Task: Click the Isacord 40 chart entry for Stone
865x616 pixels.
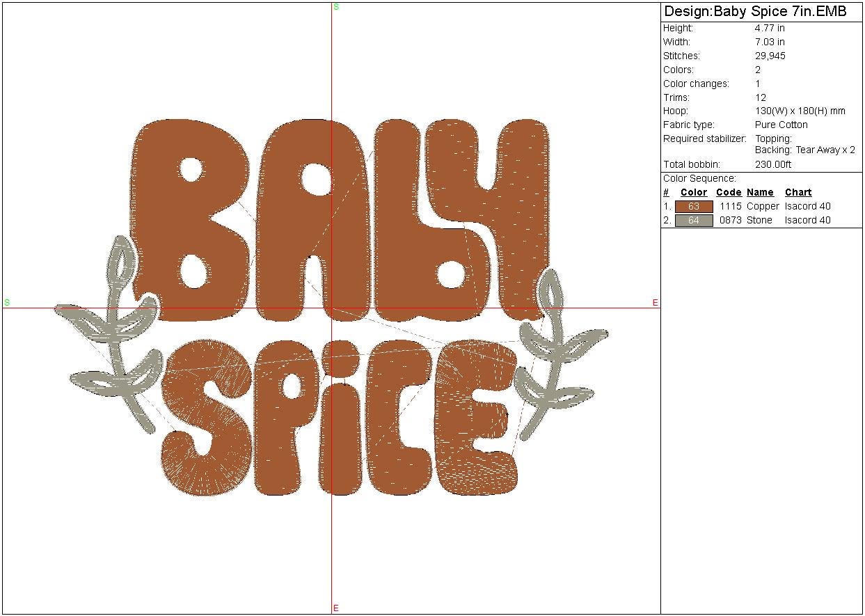Action: (x=807, y=221)
